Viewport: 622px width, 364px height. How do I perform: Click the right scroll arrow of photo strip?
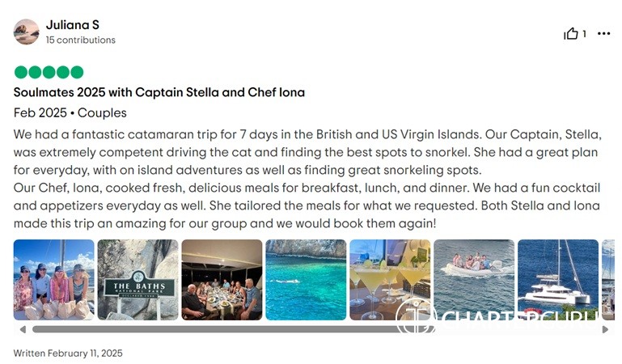(606, 329)
